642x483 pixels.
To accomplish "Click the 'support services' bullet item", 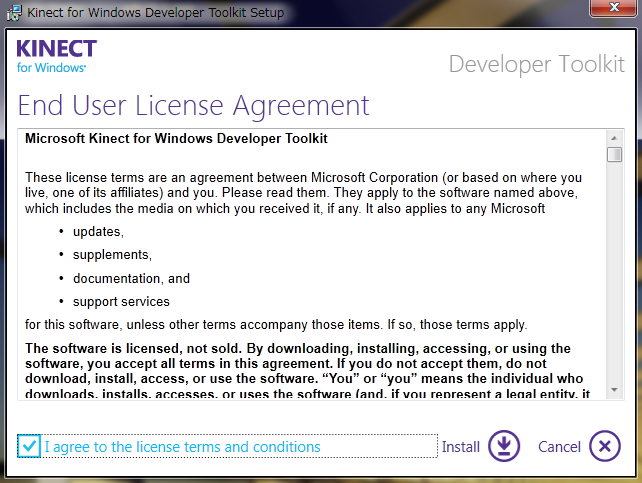I will click(121, 302).
